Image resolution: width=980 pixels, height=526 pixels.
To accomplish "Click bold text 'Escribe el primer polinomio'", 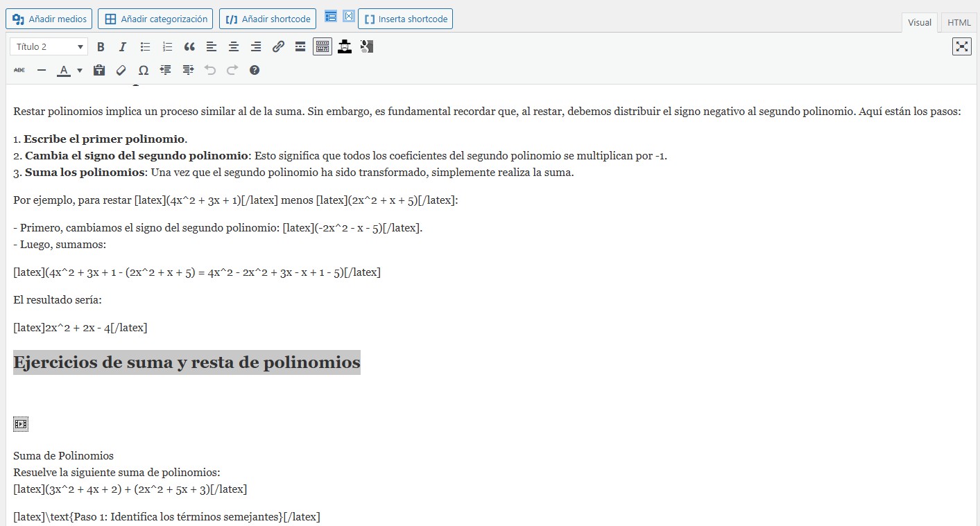I will click(x=104, y=139).
